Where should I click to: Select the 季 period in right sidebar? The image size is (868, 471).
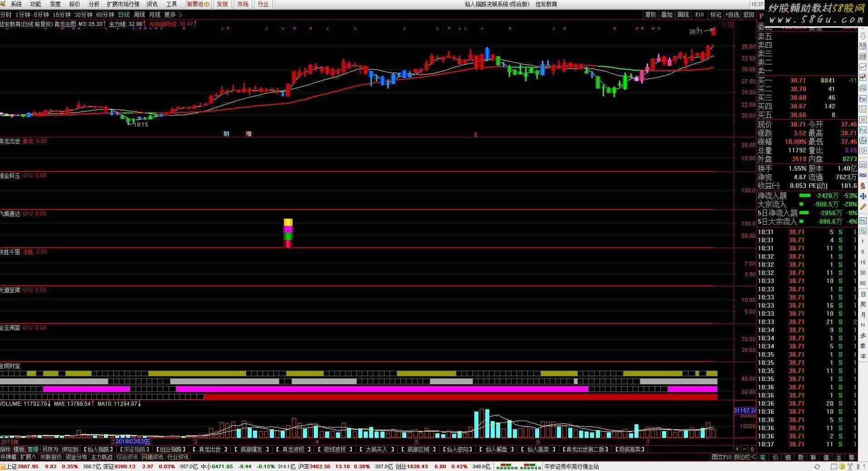[863, 346]
